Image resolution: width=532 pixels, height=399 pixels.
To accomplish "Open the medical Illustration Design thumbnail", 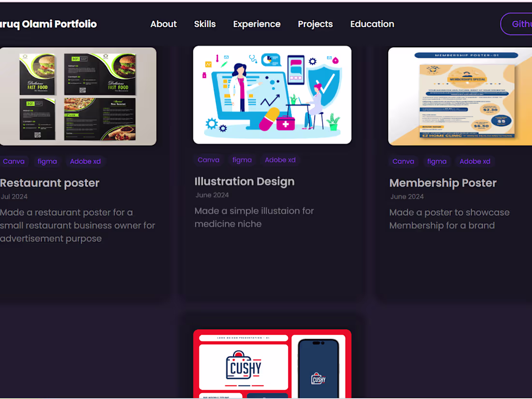I will (272, 95).
